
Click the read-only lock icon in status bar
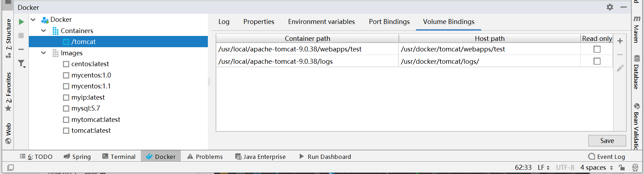click(x=622, y=168)
